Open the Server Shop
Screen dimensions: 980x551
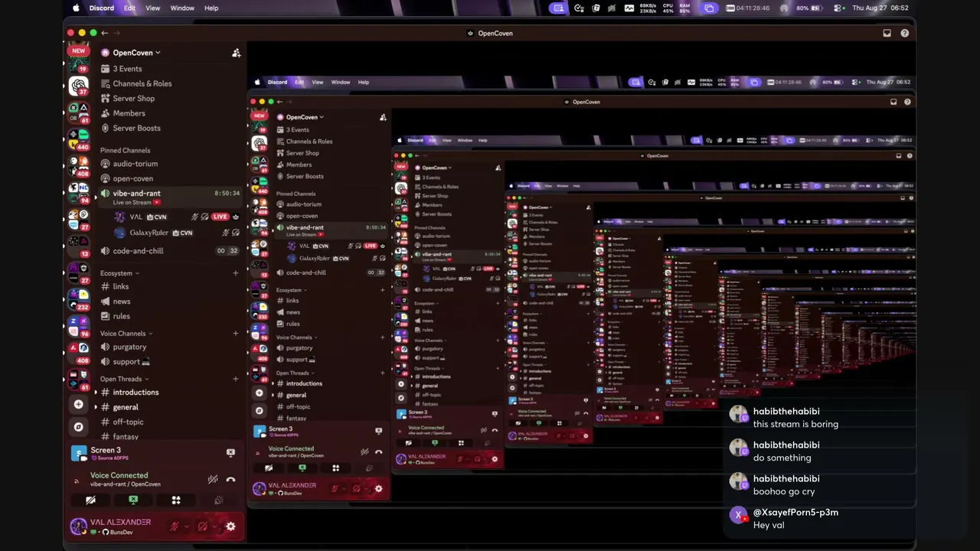click(134, 99)
